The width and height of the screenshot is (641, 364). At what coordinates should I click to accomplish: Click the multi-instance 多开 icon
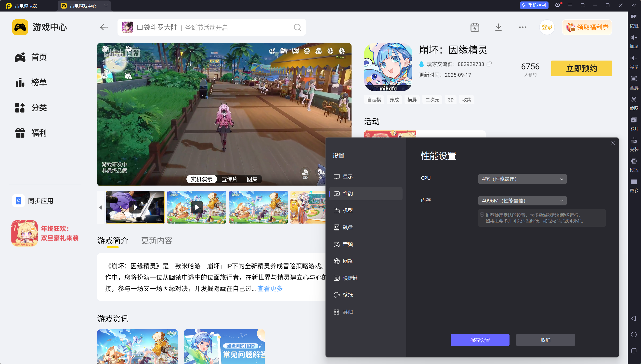[x=634, y=121]
